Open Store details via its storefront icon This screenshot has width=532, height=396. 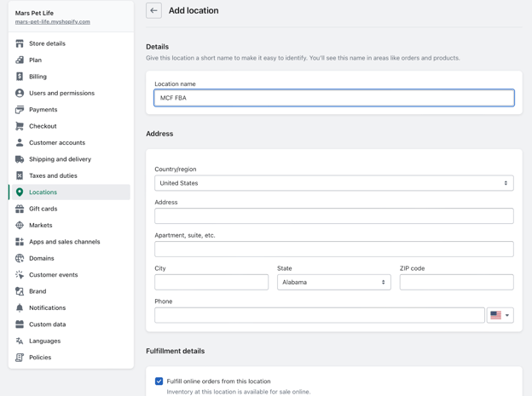20,43
